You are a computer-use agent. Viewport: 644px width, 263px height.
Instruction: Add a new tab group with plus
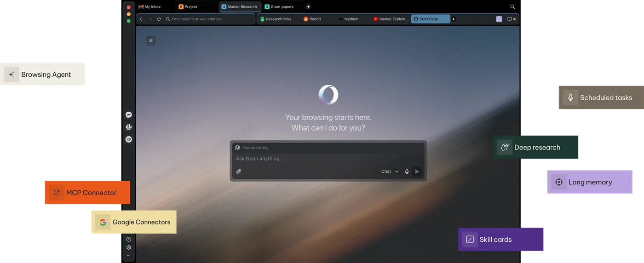tap(308, 7)
